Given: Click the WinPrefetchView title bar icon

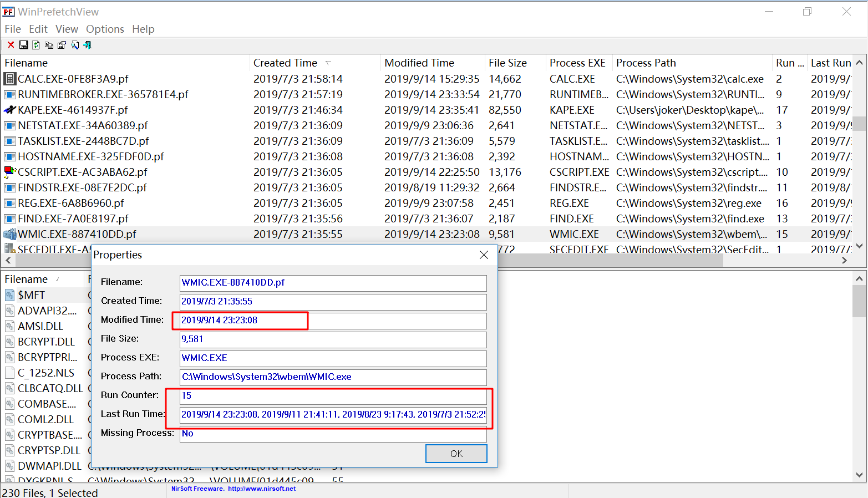Looking at the screenshot, I should click(x=8, y=11).
